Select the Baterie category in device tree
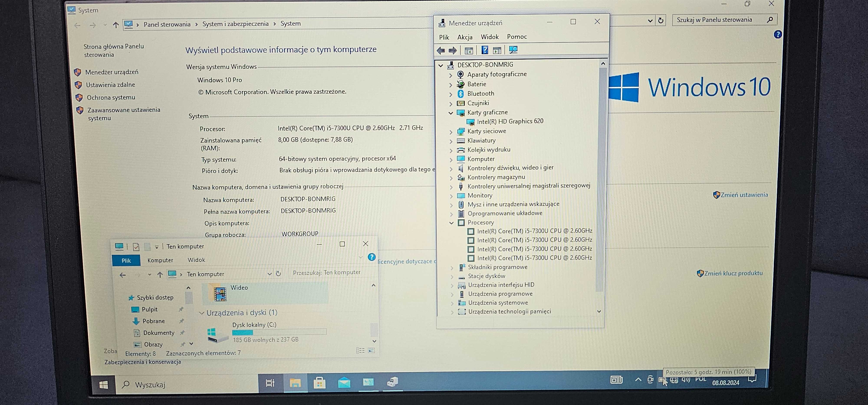This screenshot has height=405, width=868. coord(477,84)
